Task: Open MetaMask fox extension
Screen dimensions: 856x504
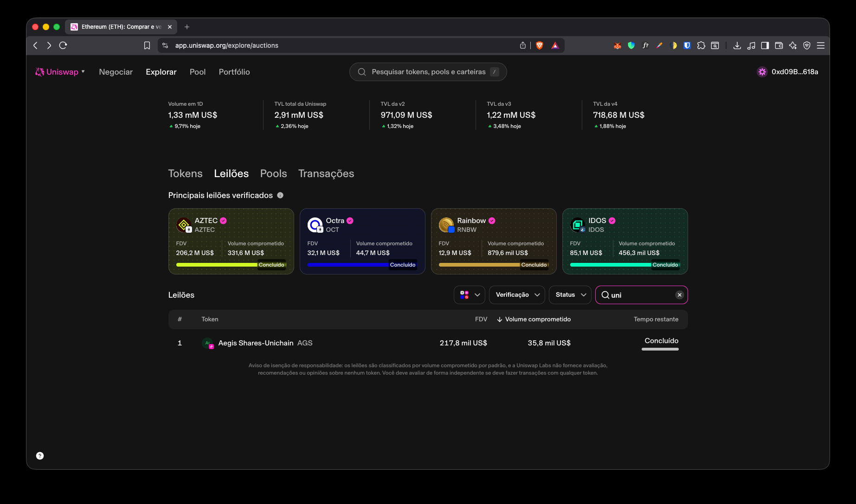Action: point(618,45)
